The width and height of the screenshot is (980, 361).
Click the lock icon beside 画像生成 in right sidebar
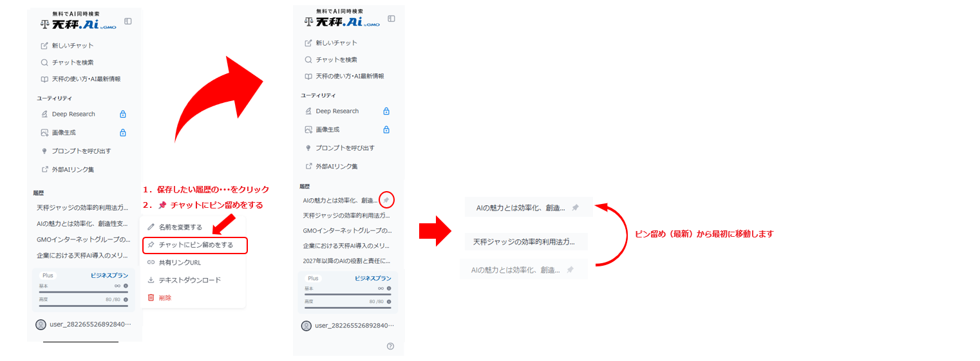(x=386, y=129)
